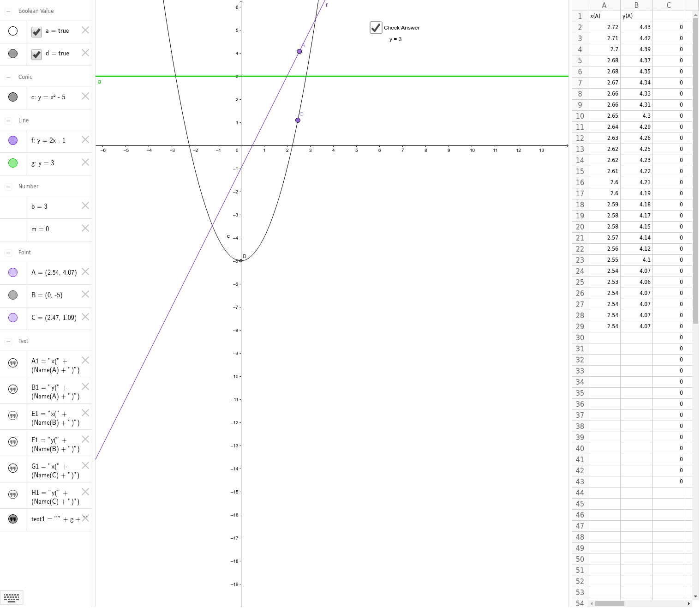The height and width of the screenshot is (608, 700).
Task: Select spreadsheet column C header
Action: (669, 5)
